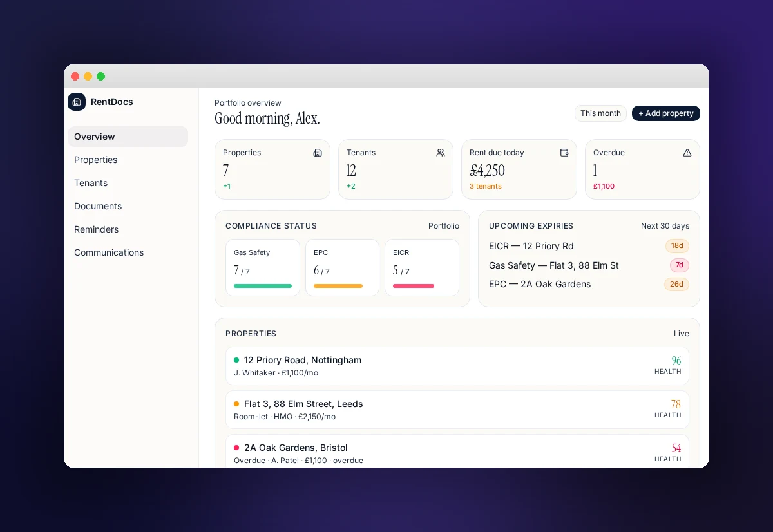Image resolution: width=773 pixels, height=532 pixels.
Task: Click green status dot for 12 Priory Road
Action: click(x=236, y=360)
